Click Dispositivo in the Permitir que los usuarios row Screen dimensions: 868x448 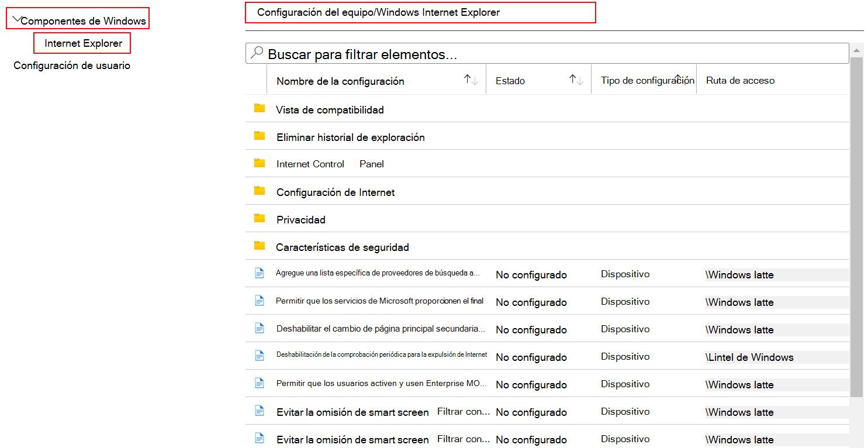click(x=625, y=384)
